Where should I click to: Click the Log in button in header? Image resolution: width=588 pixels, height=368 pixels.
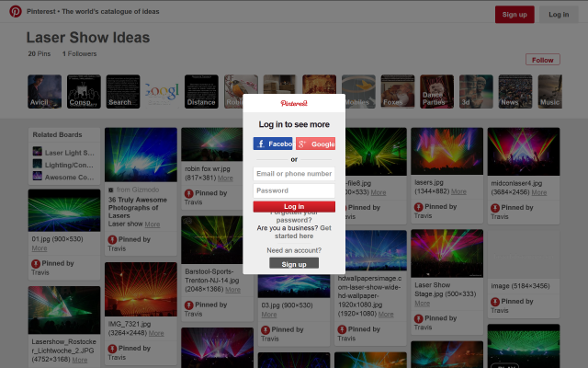click(559, 15)
